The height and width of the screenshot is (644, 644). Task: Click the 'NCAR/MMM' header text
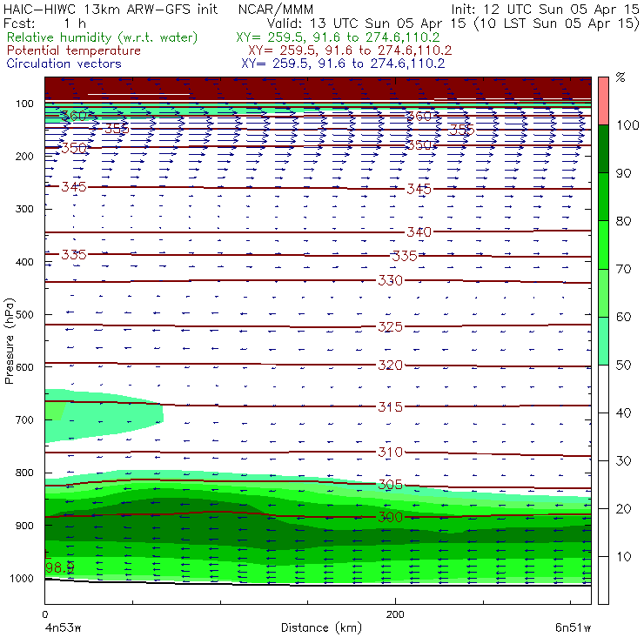[x=276, y=10]
